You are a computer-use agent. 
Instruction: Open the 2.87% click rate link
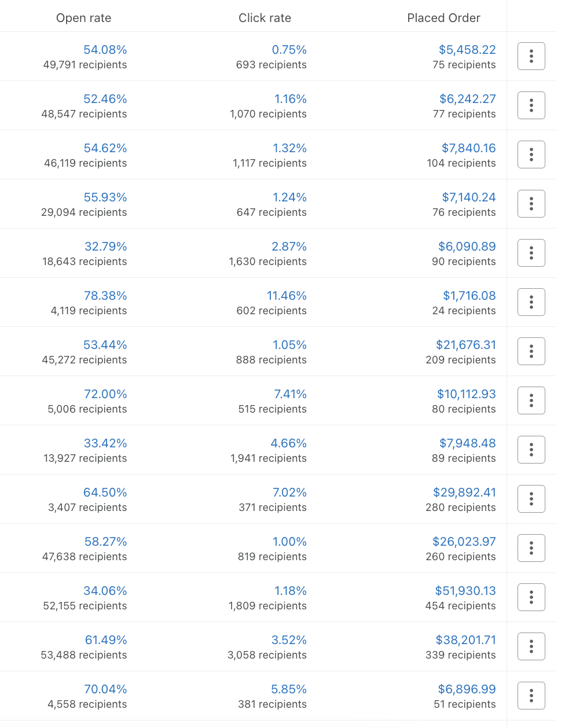click(x=289, y=247)
